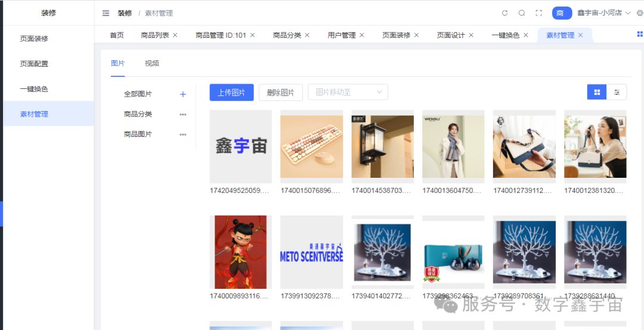This screenshot has width=644, height=330.
Task: Open search with the magnifier icon
Action: pos(522,13)
